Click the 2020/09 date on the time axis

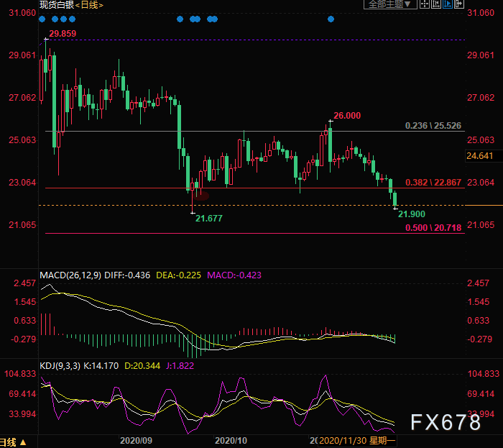136,439
